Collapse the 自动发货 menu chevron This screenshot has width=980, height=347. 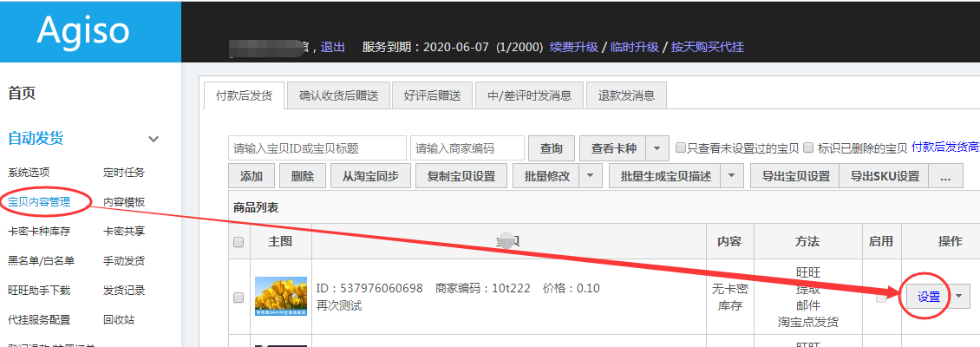tap(154, 139)
